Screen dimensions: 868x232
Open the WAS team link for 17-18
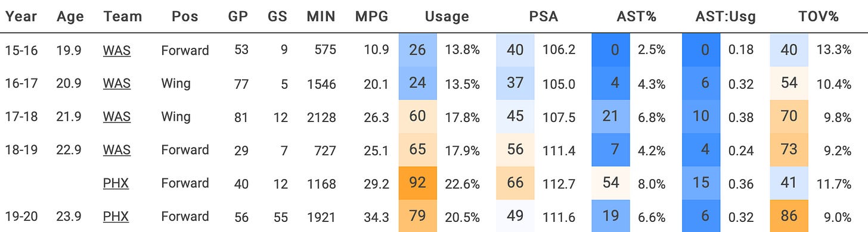[116, 117]
